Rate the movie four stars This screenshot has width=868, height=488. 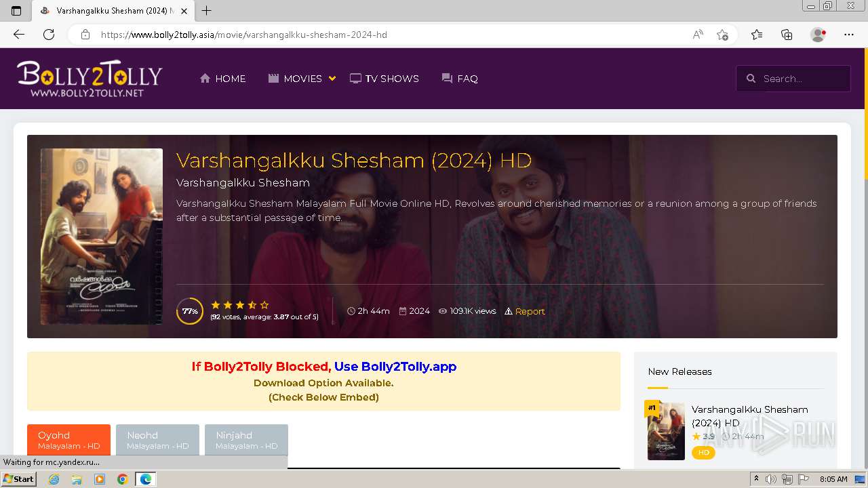tap(252, 305)
